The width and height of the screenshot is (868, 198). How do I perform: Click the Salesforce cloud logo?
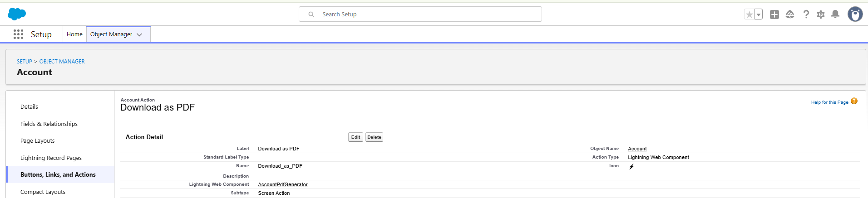(x=17, y=14)
